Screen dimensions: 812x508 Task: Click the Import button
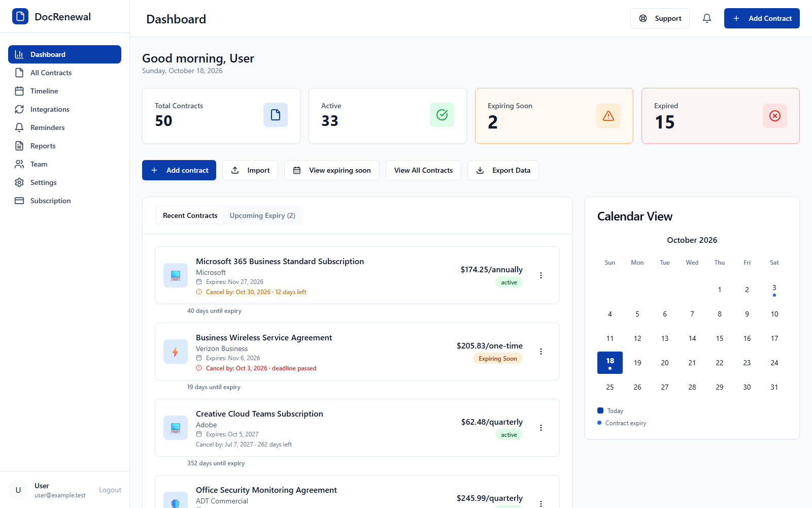pyautogui.click(x=250, y=170)
